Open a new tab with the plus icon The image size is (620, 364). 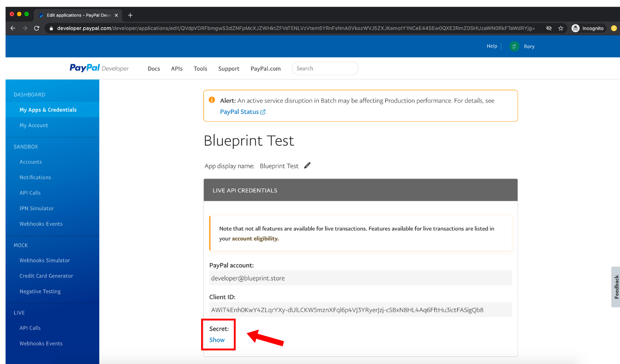click(x=130, y=15)
